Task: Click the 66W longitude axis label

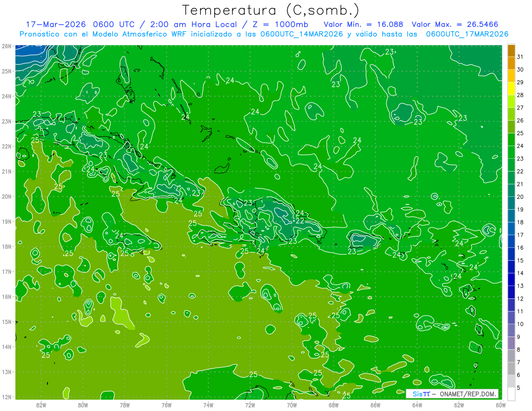Action: pos(376,405)
